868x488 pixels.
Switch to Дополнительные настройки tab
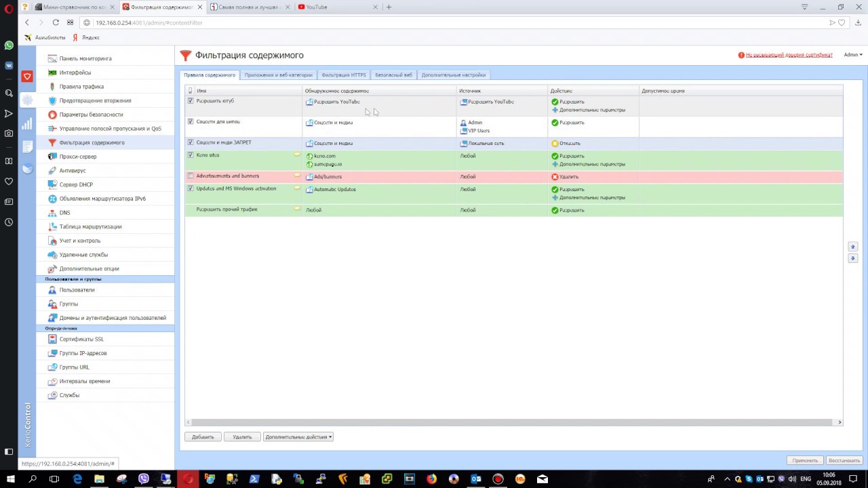454,75
